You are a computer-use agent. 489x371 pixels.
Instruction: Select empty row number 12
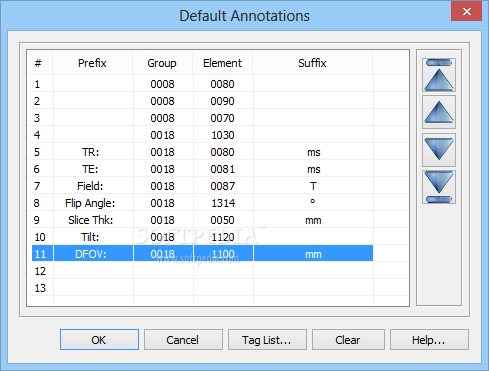pyautogui.click(x=40, y=271)
